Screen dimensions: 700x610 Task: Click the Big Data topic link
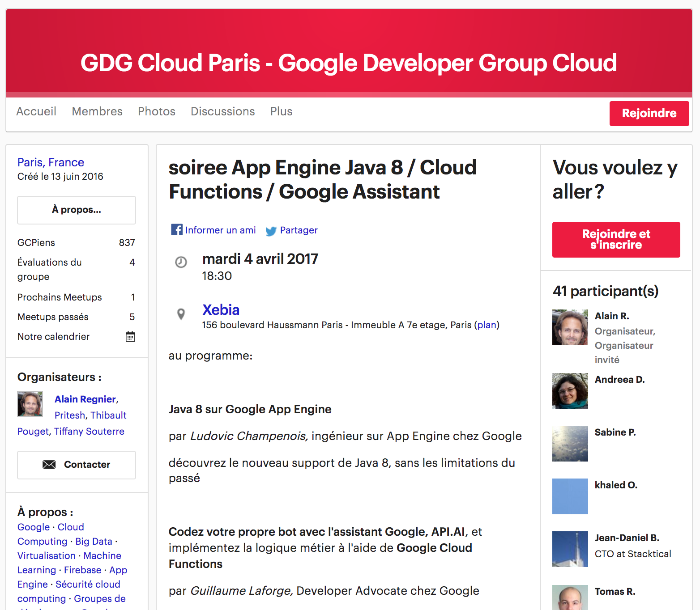tap(94, 542)
